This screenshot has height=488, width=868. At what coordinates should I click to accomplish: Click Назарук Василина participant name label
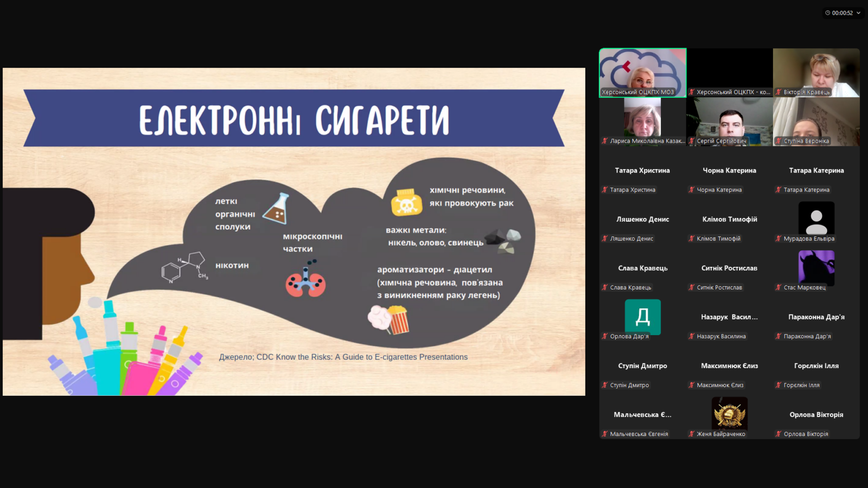(x=721, y=336)
